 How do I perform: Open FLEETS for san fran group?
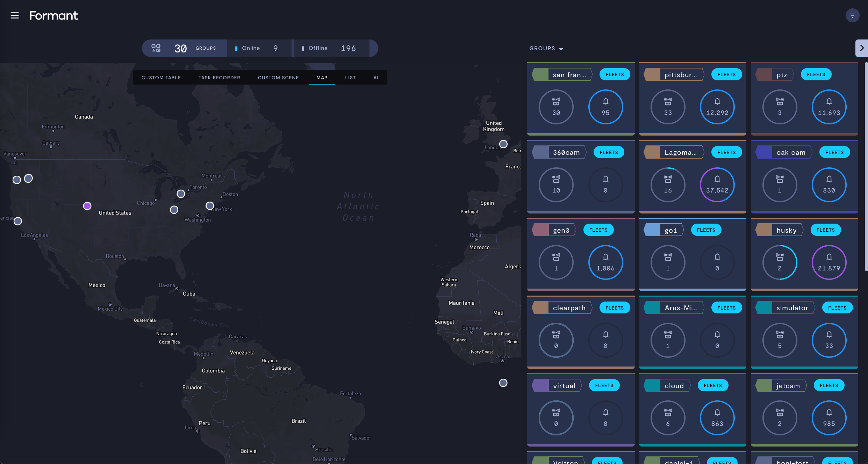pyautogui.click(x=615, y=74)
